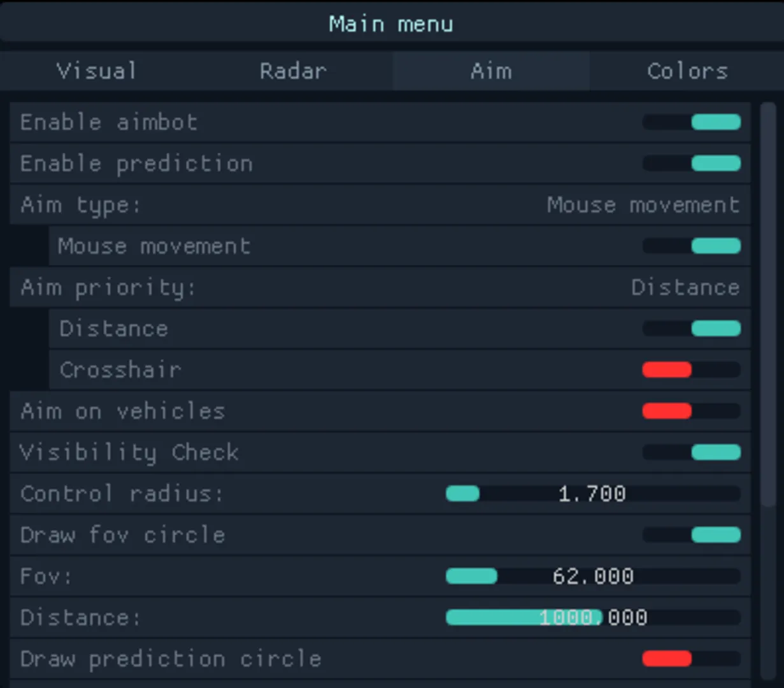Turn on the Aim on vehicles switch

point(692,411)
